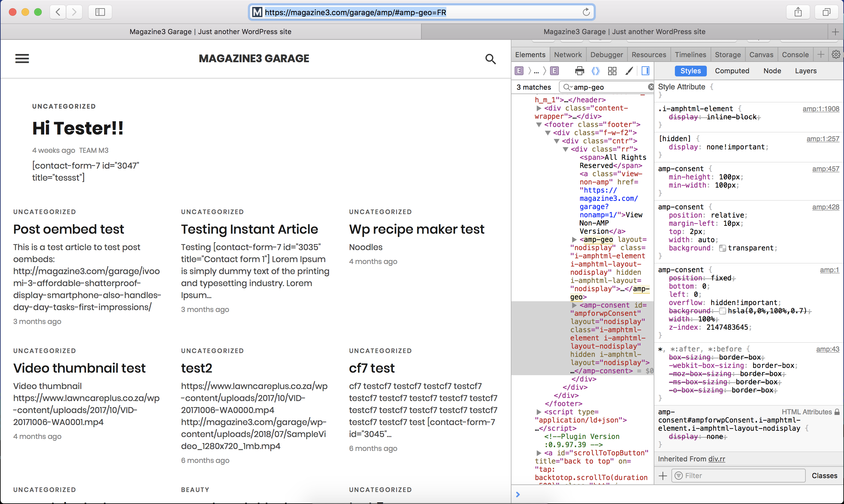Click the print styles printer icon
The image size is (844, 504).
tap(579, 71)
